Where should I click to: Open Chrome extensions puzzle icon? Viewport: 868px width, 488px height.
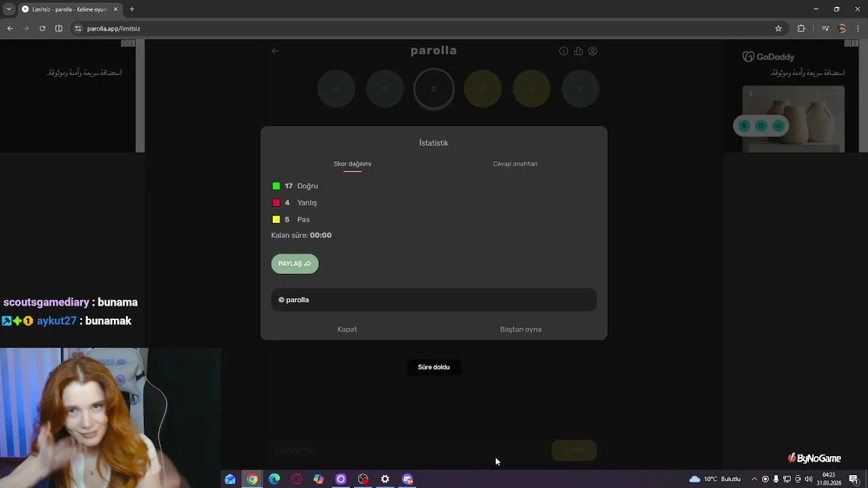(802, 28)
